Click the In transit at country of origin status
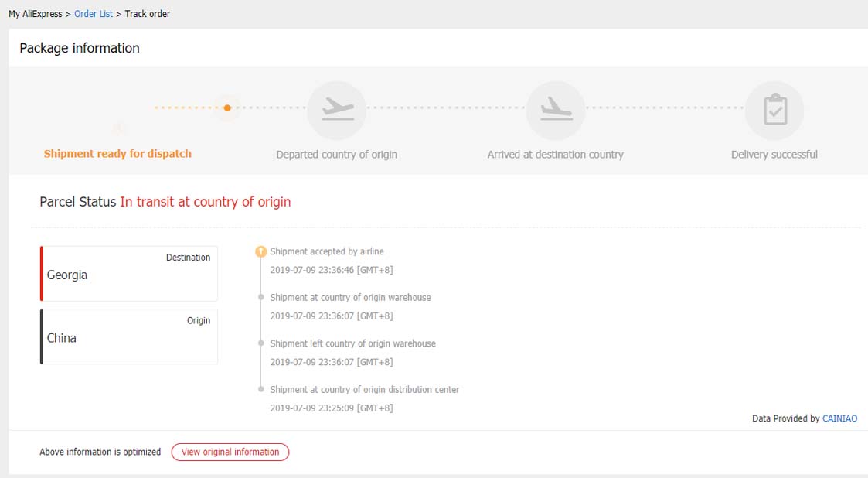The image size is (868, 478). 205,202
